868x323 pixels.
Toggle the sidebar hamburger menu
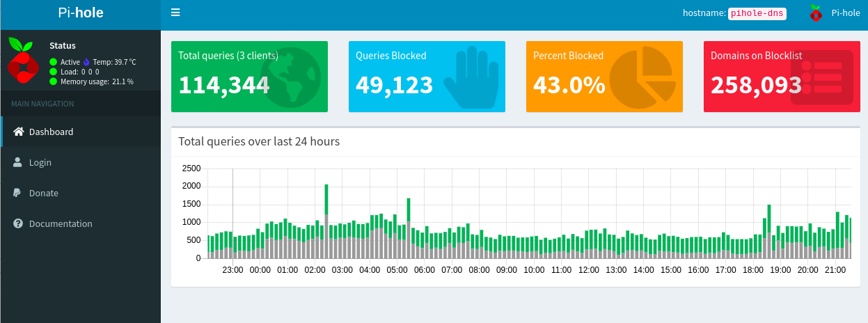(175, 13)
